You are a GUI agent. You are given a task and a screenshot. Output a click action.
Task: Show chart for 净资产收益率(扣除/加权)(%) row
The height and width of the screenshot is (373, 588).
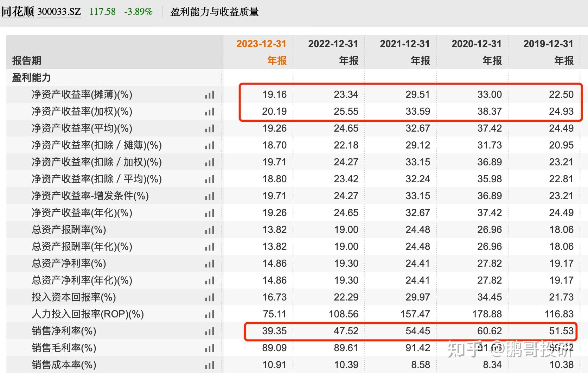(210, 162)
